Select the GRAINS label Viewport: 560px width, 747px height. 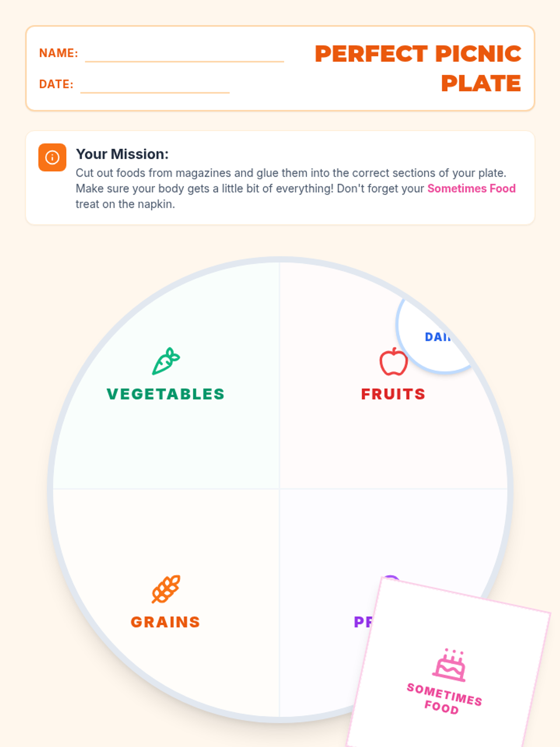[x=166, y=622]
